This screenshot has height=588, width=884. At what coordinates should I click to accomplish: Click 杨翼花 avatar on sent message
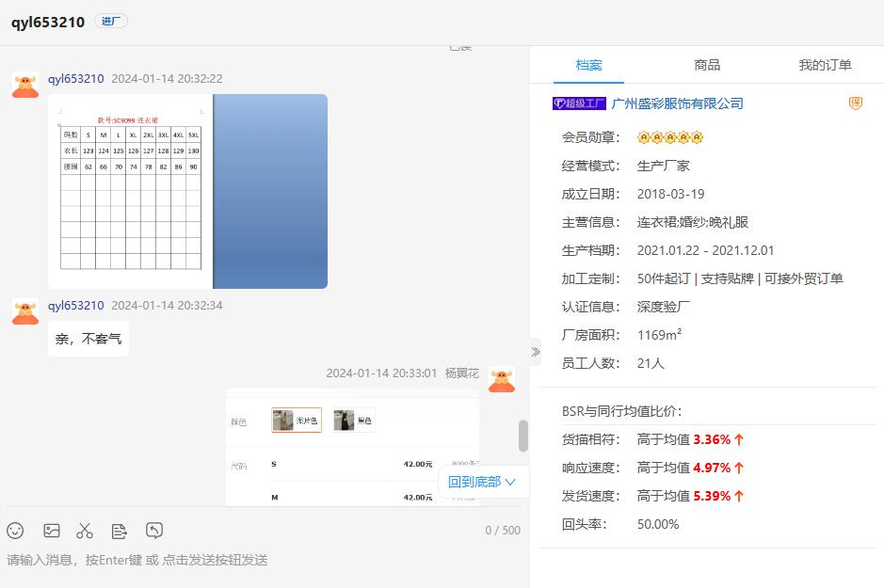502,379
